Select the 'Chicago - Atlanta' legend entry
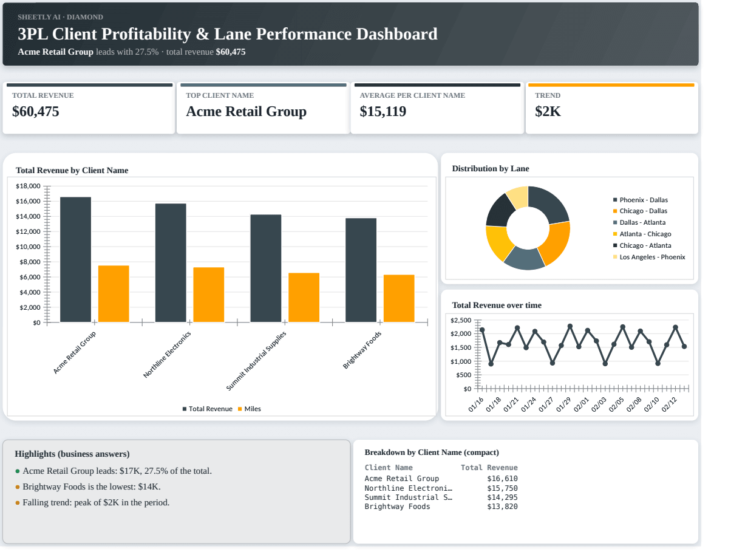 (642, 246)
